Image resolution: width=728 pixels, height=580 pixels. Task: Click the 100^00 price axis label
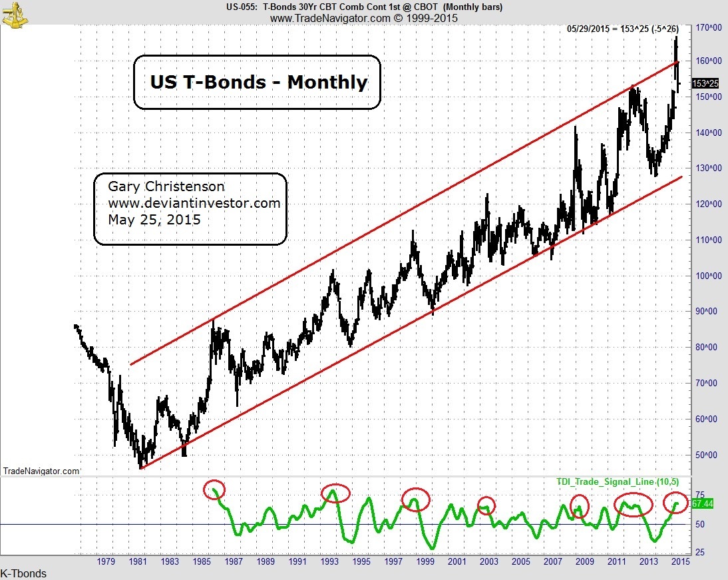point(709,276)
